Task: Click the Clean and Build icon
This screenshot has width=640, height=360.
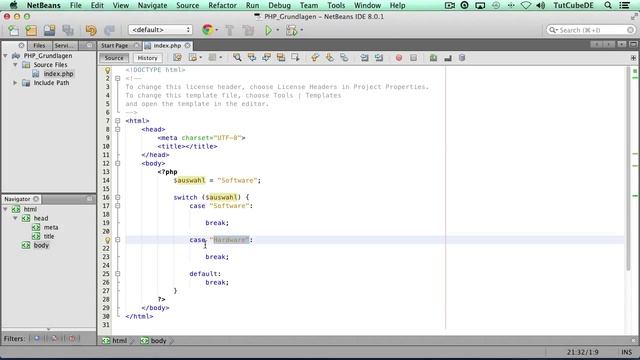Action: (x=248, y=30)
